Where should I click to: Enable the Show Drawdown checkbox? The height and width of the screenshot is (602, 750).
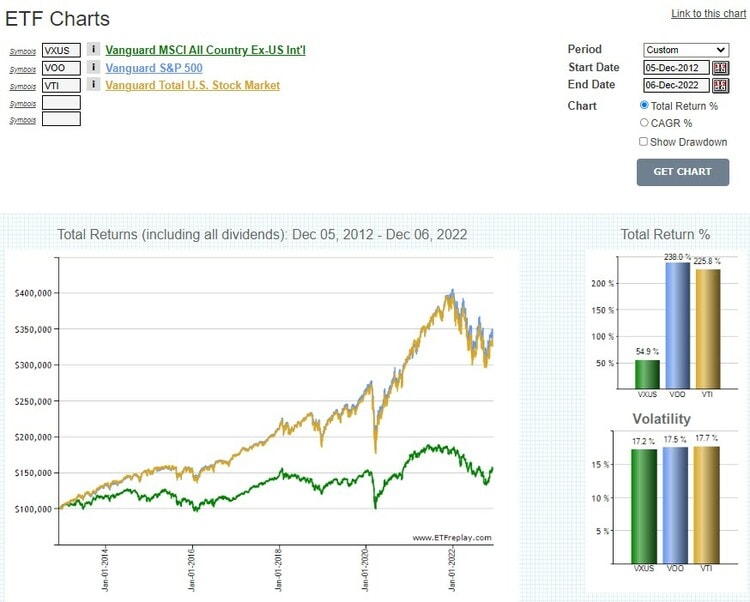click(x=644, y=142)
